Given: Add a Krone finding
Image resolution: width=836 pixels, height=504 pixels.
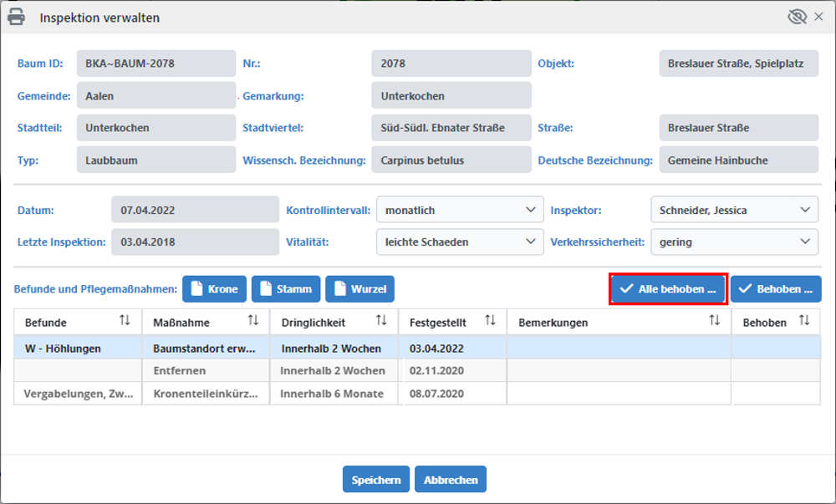Looking at the screenshot, I should tap(215, 289).
